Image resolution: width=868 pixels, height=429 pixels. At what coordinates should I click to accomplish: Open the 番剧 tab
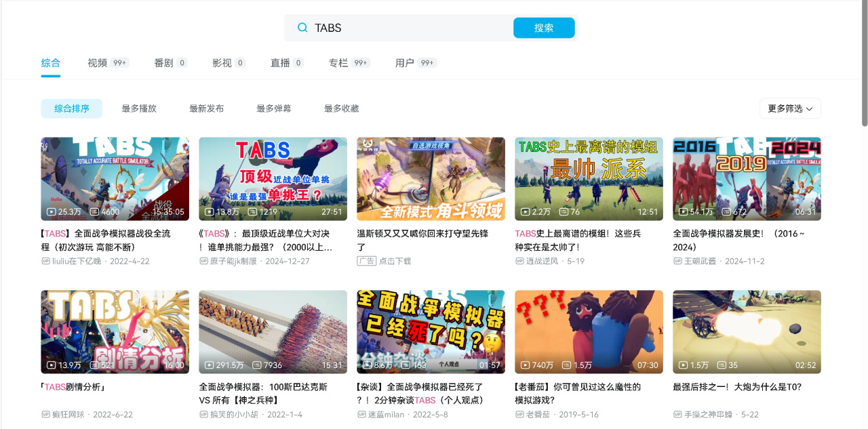coord(171,63)
